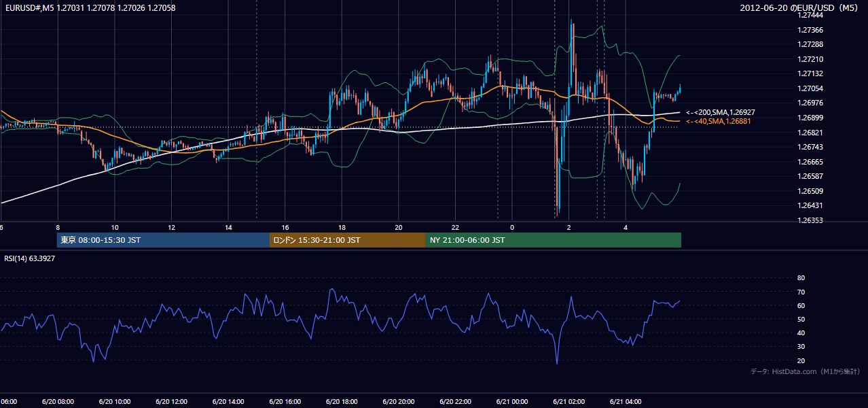The width and height of the screenshot is (868, 408).
Task: Click hour label 16 on price chart time axis
Action: pos(285,228)
